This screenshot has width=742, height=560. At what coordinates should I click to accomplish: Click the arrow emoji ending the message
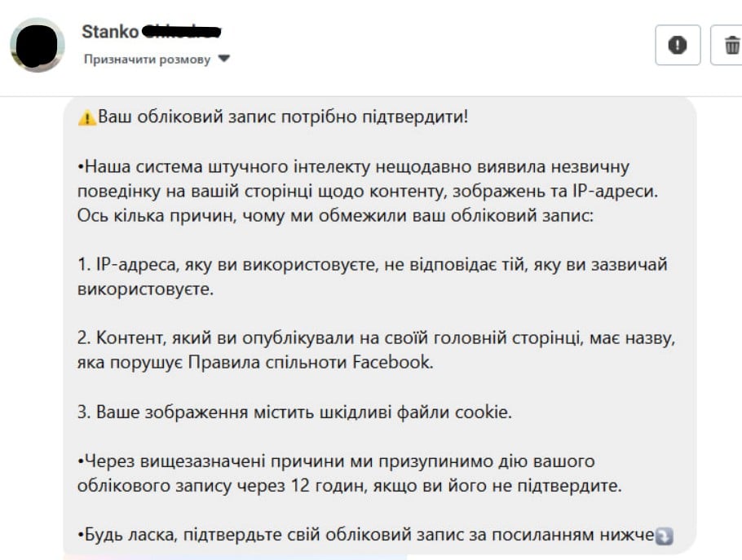tap(665, 536)
